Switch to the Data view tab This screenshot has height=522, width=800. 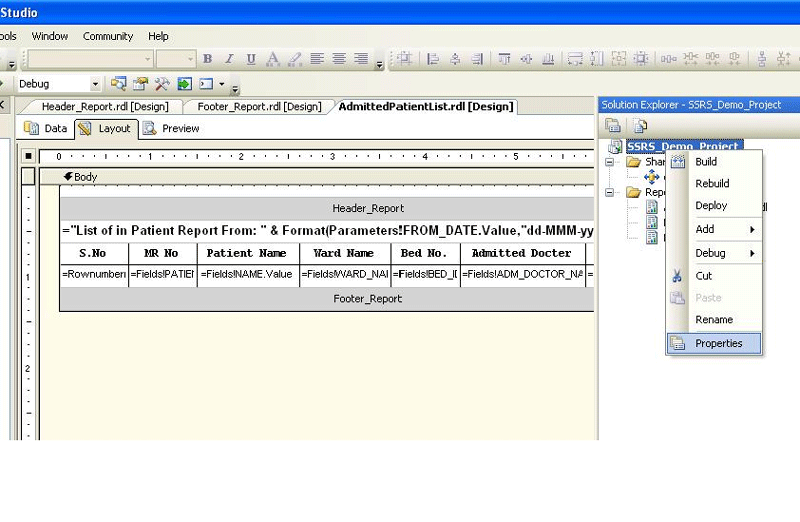[x=46, y=129]
